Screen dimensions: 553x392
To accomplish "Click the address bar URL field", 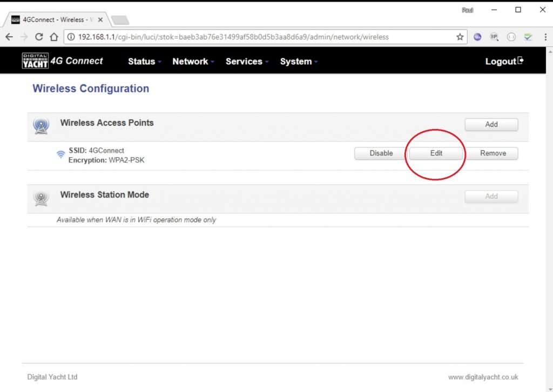I will tap(259, 37).
